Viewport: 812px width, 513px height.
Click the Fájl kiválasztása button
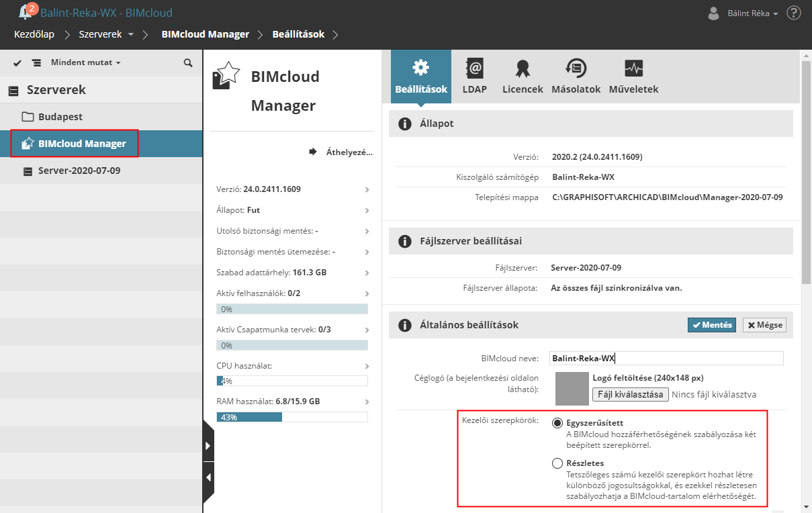coord(630,394)
